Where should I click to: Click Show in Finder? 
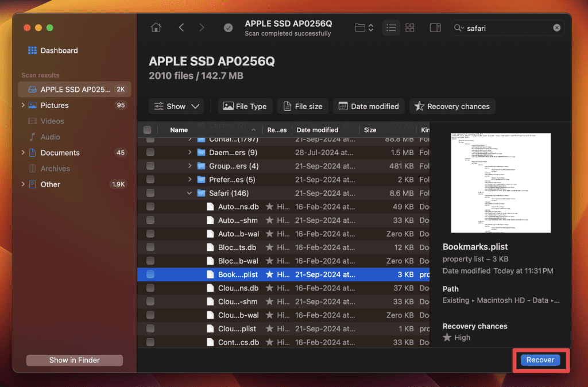click(x=75, y=360)
